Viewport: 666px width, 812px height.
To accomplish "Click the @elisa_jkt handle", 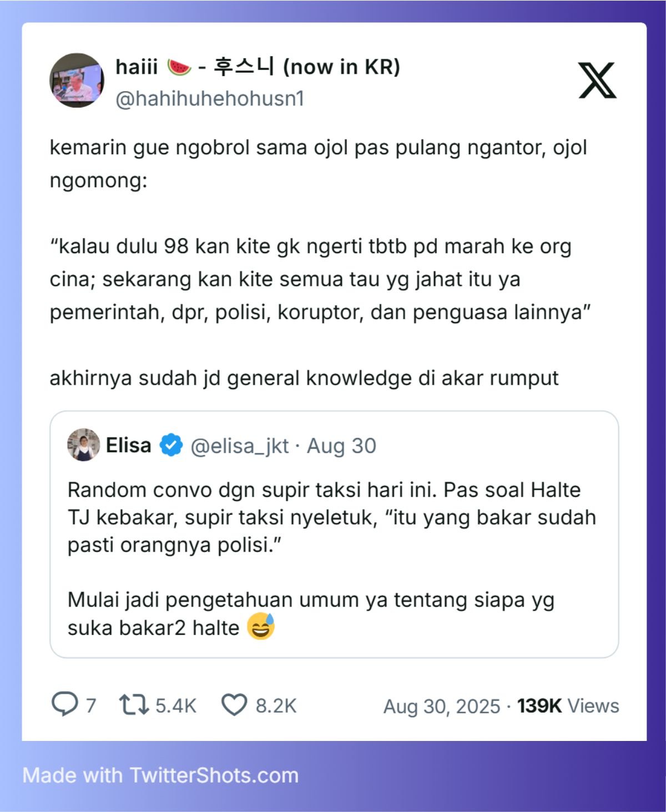I will click(240, 446).
